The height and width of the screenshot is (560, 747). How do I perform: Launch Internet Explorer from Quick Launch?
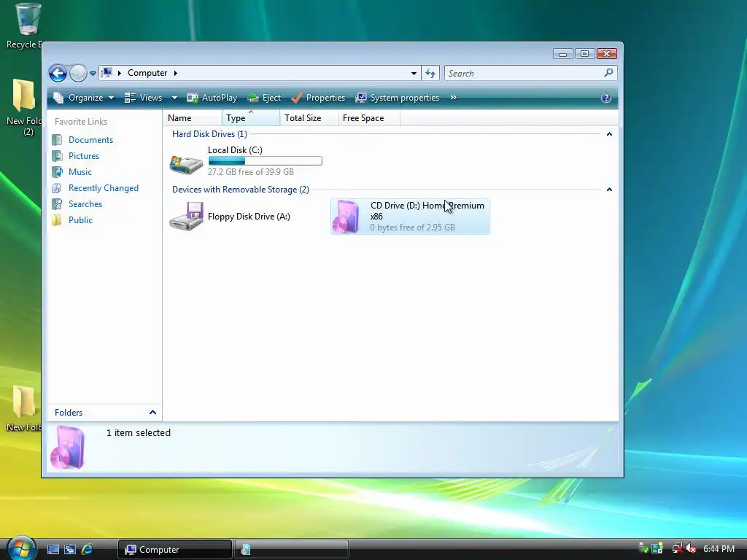pyautogui.click(x=88, y=550)
